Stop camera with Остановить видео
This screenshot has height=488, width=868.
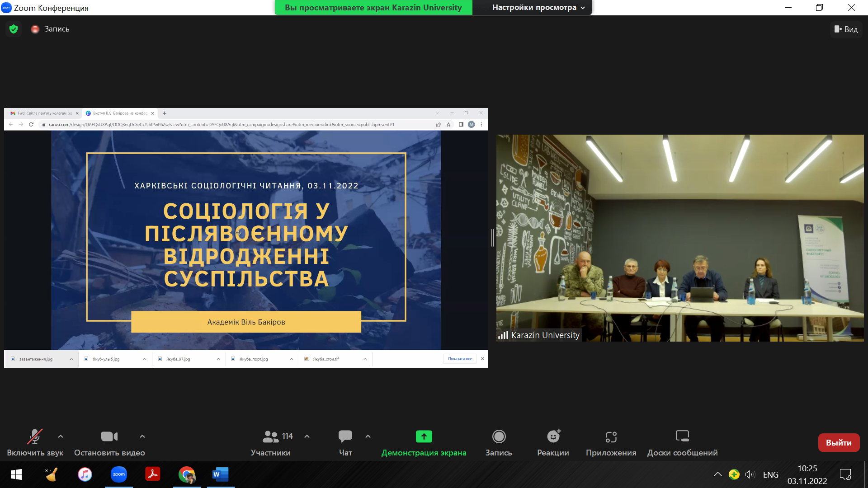click(109, 436)
